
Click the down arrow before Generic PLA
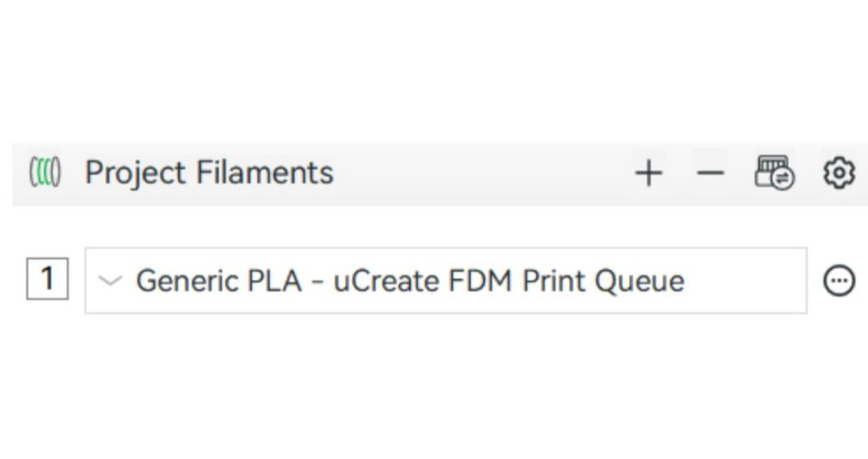click(109, 281)
